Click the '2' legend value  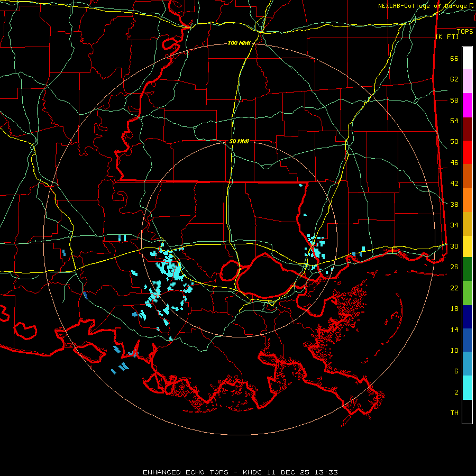pyautogui.click(x=456, y=392)
